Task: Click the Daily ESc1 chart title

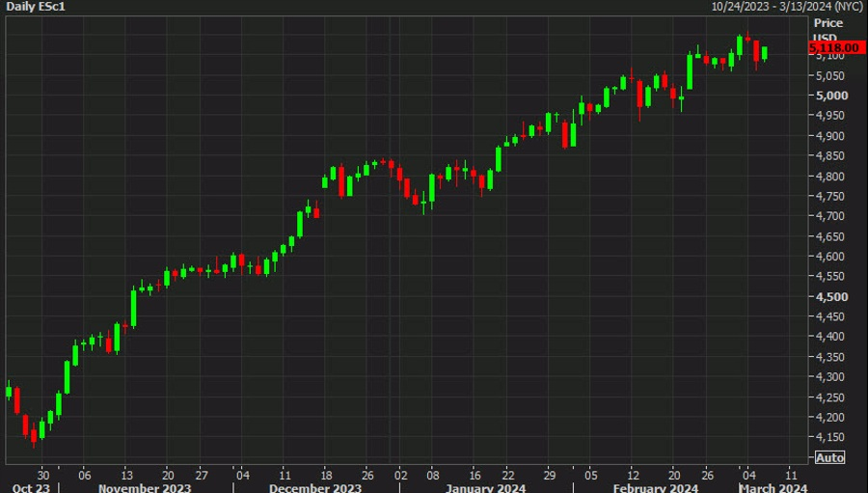Action: [36, 7]
